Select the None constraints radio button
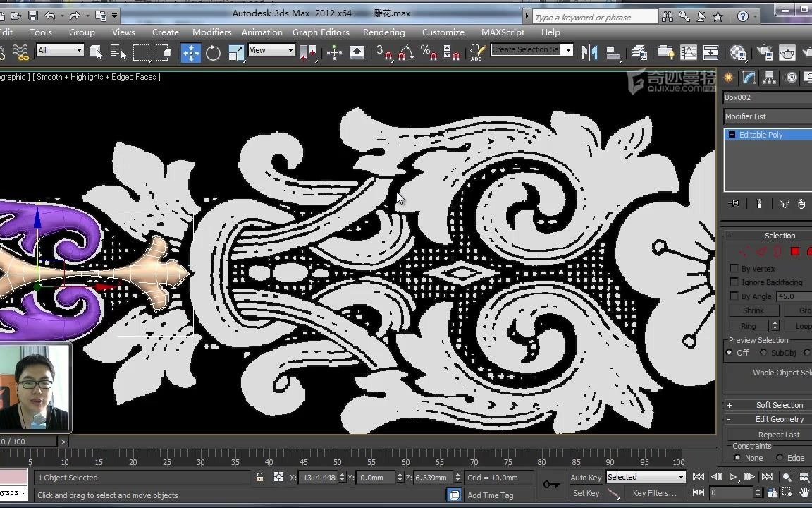This screenshot has width=812, height=508. (737, 458)
